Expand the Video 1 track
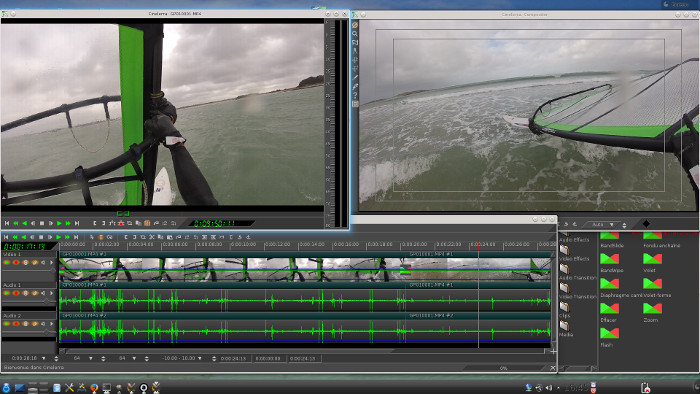 (x=52, y=262)
